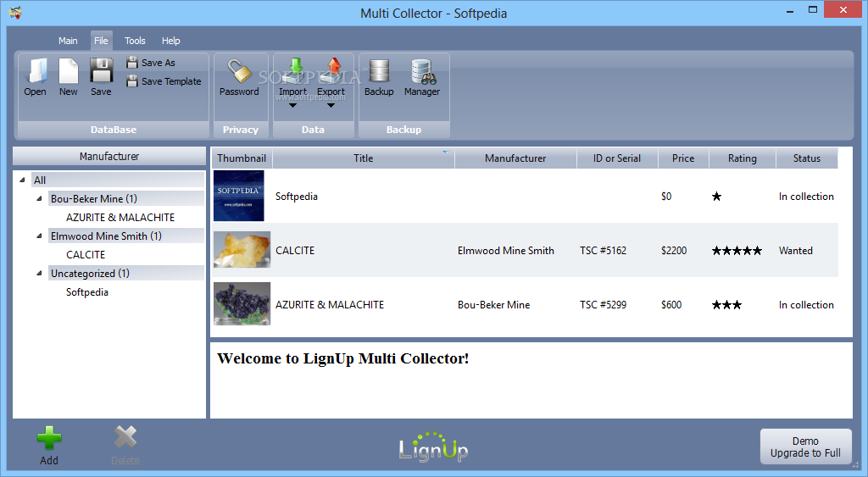868x477 pixels.
Task: Click Save Template in the ribbon
Action: click(164, 81)
